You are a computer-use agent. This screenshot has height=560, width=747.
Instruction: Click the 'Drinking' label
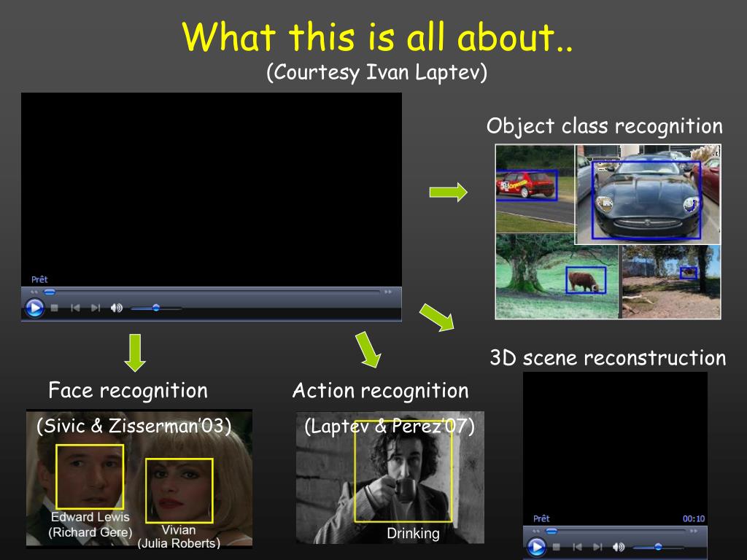click(x=413, y=534)
